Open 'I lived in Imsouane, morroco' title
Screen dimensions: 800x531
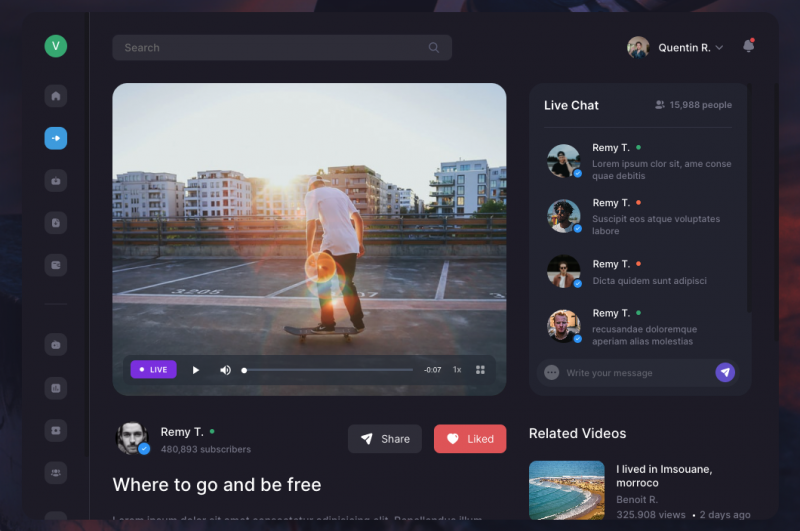(664, 476)
